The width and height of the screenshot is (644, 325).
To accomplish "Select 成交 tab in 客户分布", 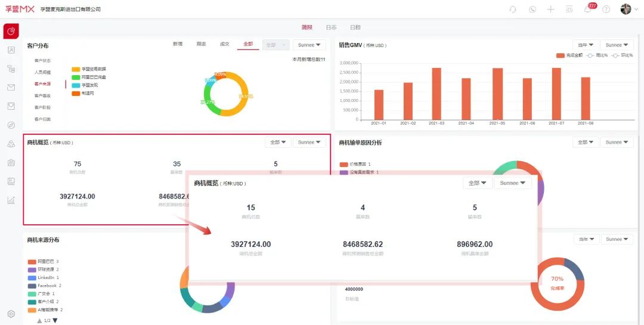I will coord(225,44).
